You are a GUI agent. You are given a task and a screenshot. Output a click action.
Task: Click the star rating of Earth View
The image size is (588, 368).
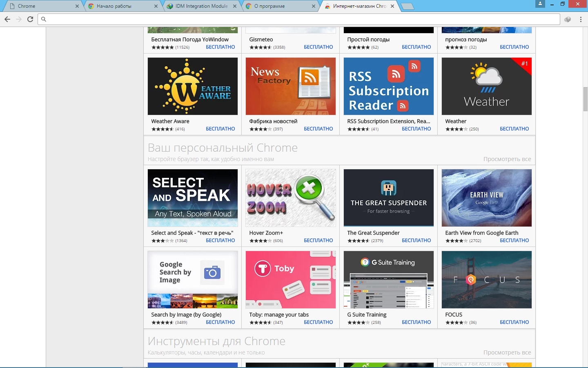coord(457,241)
